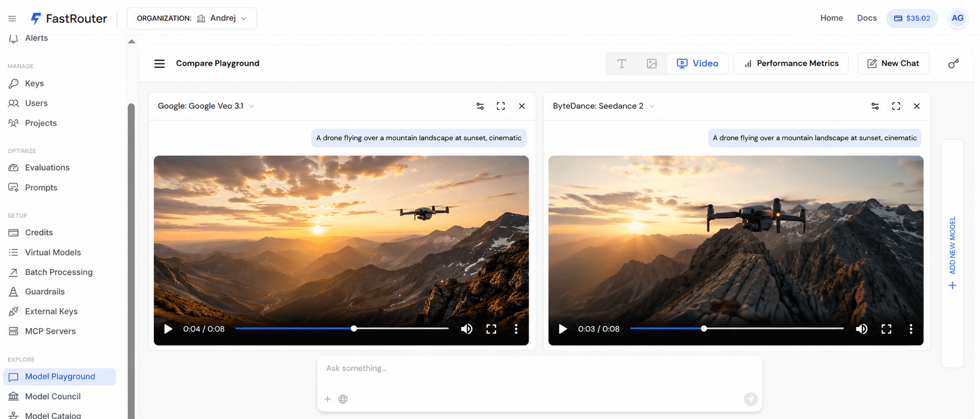This screenshot has height=419, width=980.
Task: Mute the Google Veo video audio
Action: [466, 329]
